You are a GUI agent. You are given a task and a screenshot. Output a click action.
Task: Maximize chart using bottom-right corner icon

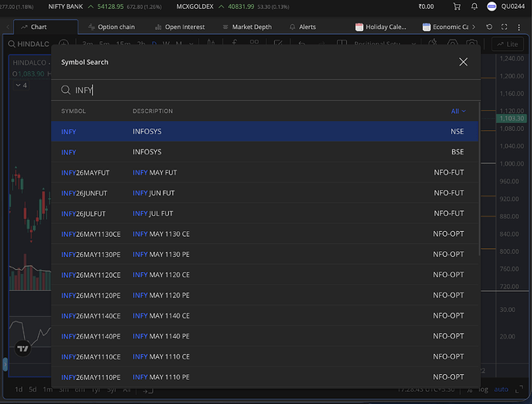pyautogui.click(x=519, y=389)
